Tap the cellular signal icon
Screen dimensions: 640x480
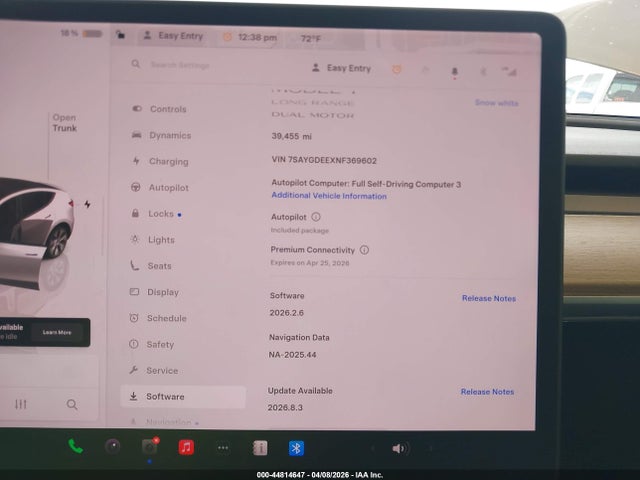pyautogui.click(x=509, y=72)
